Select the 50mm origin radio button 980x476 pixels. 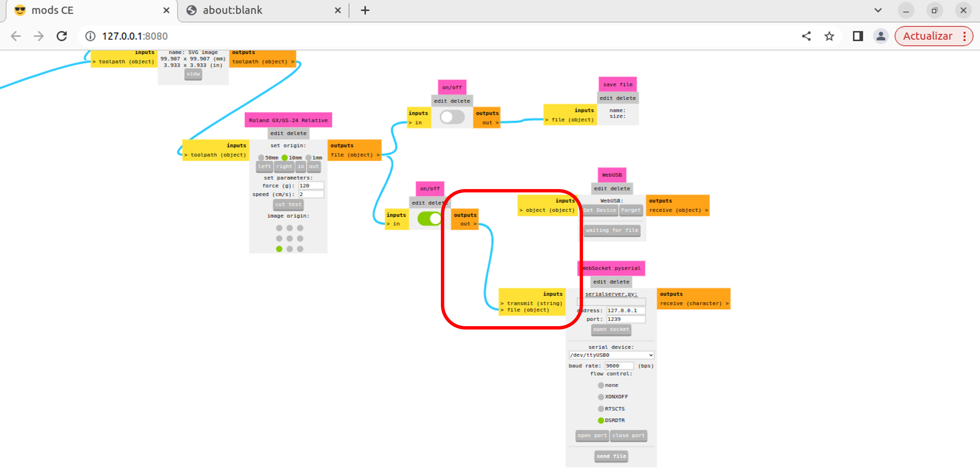[261, 158]
